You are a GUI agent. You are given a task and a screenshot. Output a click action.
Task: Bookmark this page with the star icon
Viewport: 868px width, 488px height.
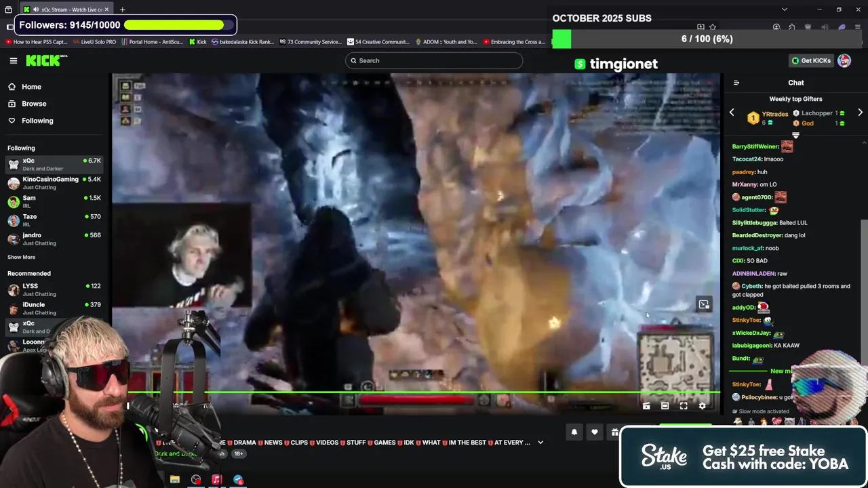click(713, 27)
